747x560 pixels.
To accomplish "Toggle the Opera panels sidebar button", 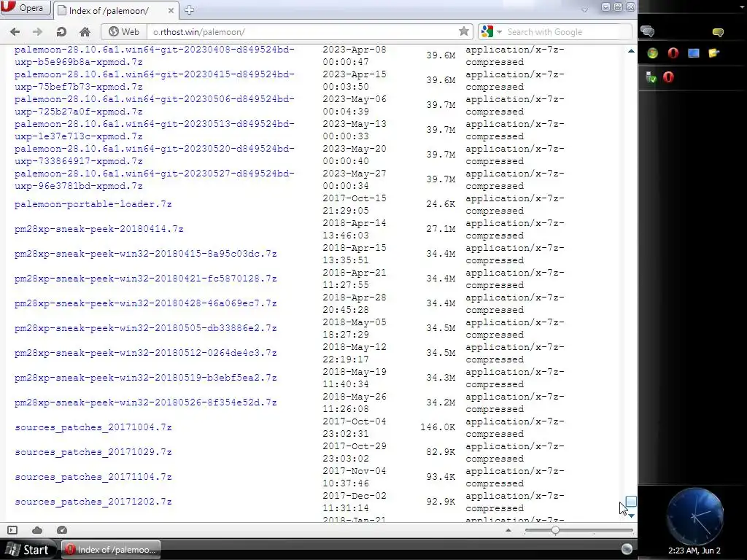I will pos(12,530).
